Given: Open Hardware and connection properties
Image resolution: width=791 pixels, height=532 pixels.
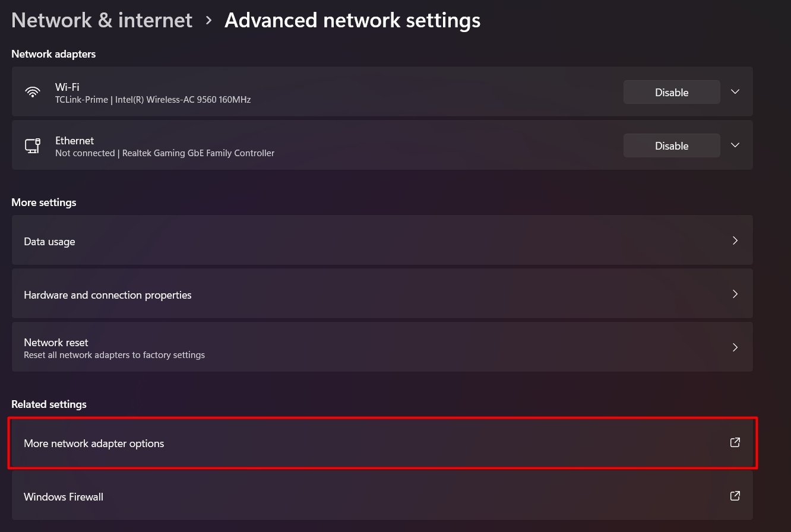Looking at the screenshot, I should coord(107,295).
